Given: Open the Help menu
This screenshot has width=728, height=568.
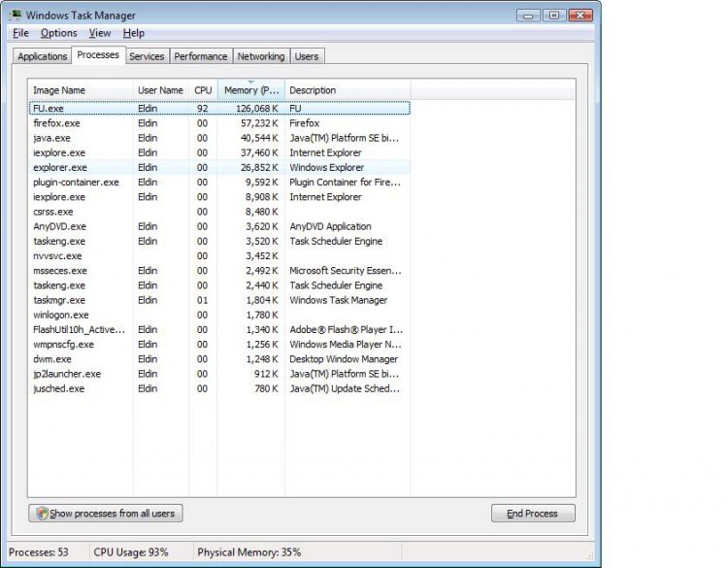Looking at the screenshot, I should click(134, 33).
